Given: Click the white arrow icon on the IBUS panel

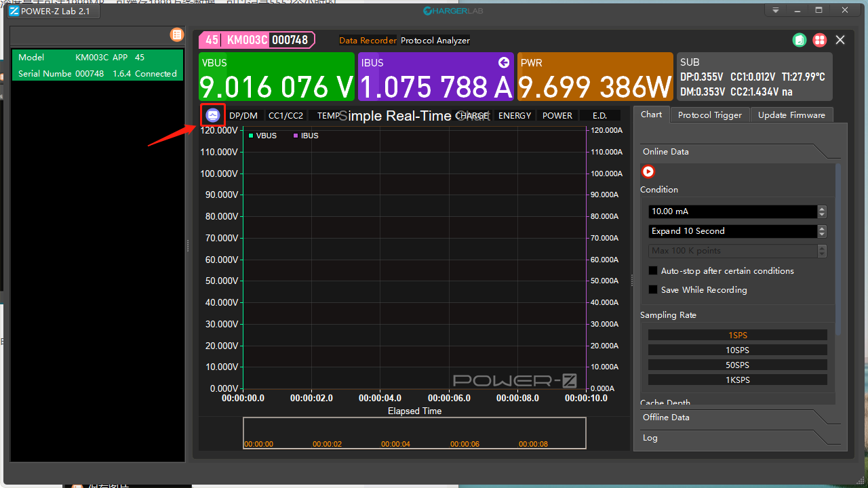Looking at the screenshot, I should [x=503, y=62].
